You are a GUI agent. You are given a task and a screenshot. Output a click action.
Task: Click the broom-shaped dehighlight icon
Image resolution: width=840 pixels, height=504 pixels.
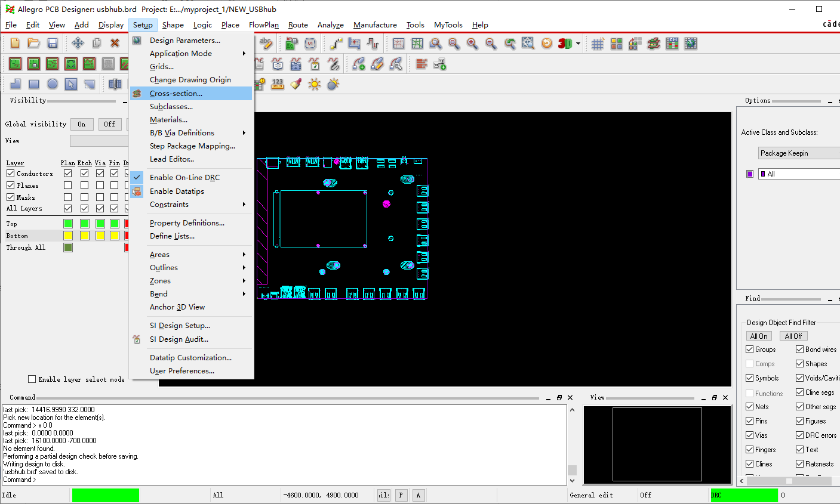(x=296, y=84)
